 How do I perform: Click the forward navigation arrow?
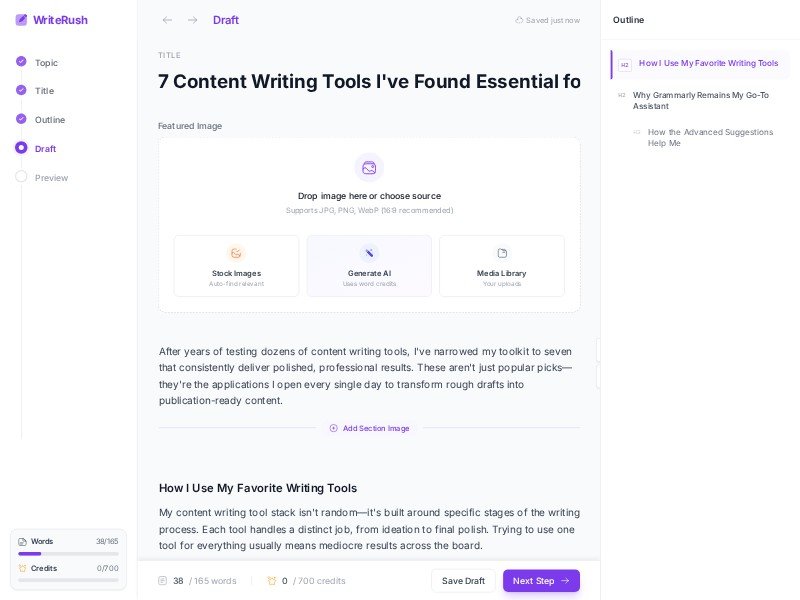click(x=193, y=20)
